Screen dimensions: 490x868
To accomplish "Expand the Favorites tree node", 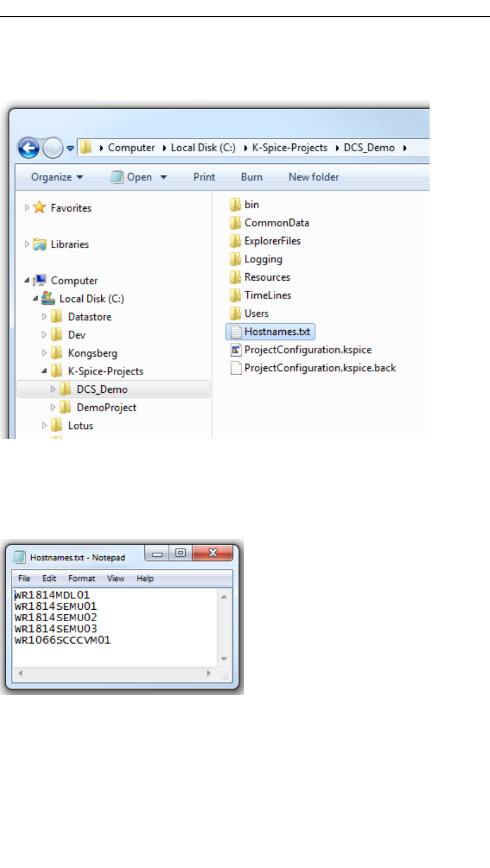I will 26,208.
